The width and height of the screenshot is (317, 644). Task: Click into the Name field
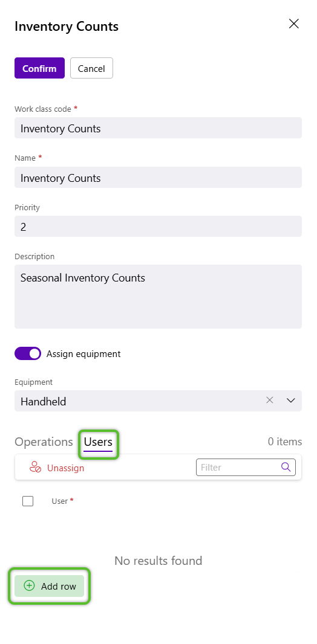point(158,178)
